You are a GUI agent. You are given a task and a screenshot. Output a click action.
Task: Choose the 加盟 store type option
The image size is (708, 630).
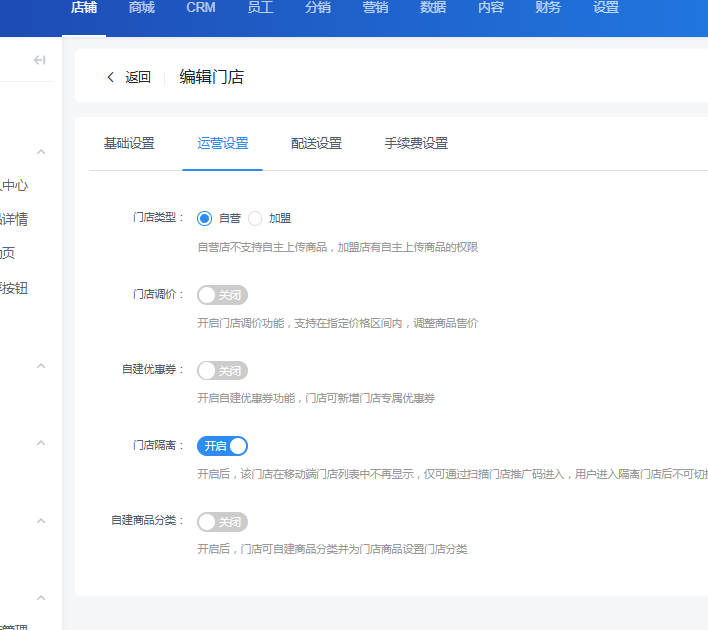255,218
